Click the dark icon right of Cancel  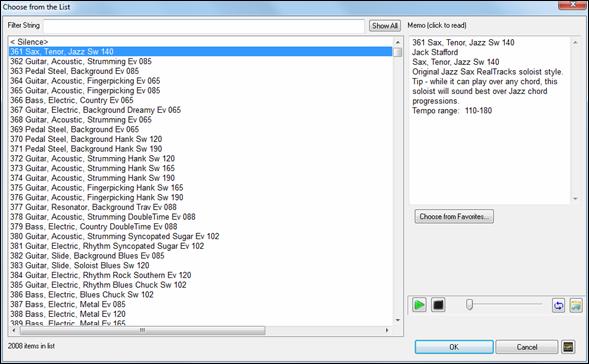(568, 347)
